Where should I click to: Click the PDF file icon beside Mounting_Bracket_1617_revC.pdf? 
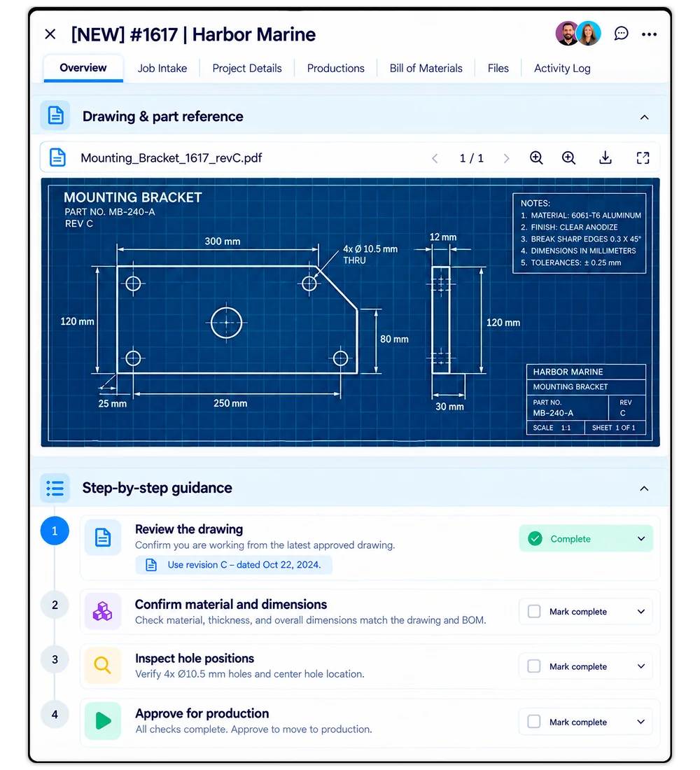click(x=57, y=157)
